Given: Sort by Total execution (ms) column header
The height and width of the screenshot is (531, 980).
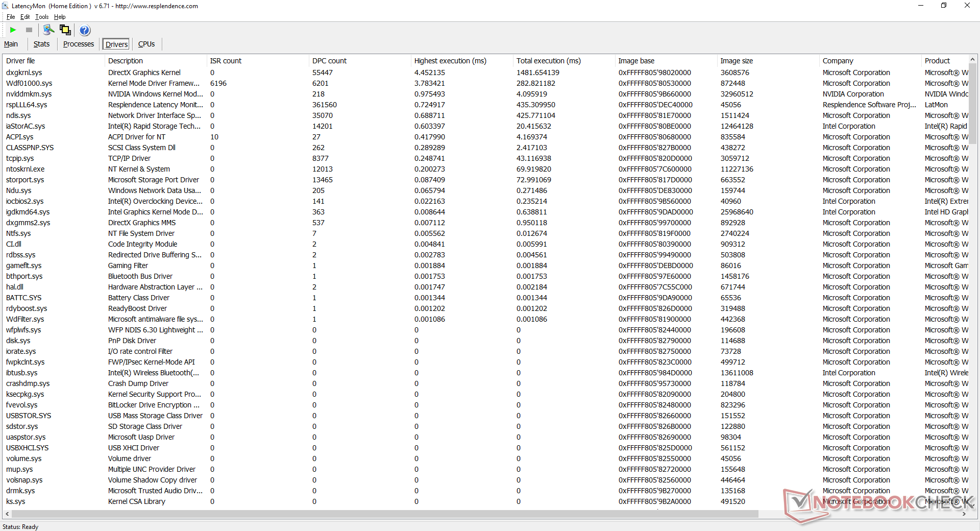Looking at the screenshot, I should tap(564, 61).
